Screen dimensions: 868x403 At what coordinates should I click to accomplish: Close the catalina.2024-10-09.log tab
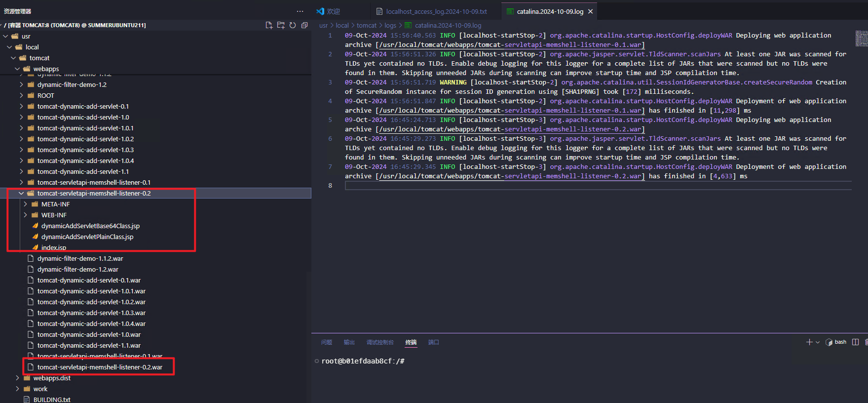tap(590, 11)
